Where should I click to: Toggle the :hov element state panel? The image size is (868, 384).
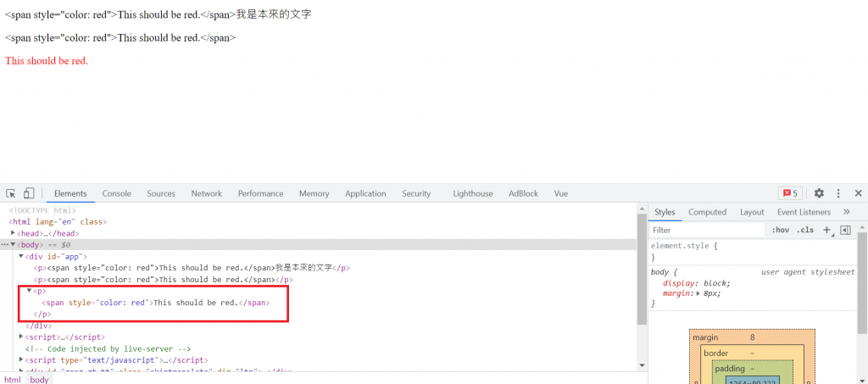coord(780,231)
